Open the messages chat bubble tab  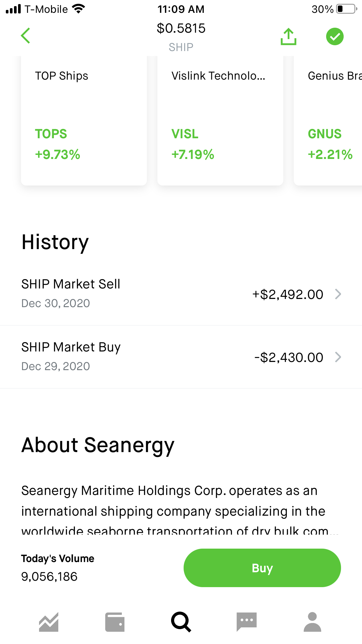pyautogui.click(x=247, y=622)
